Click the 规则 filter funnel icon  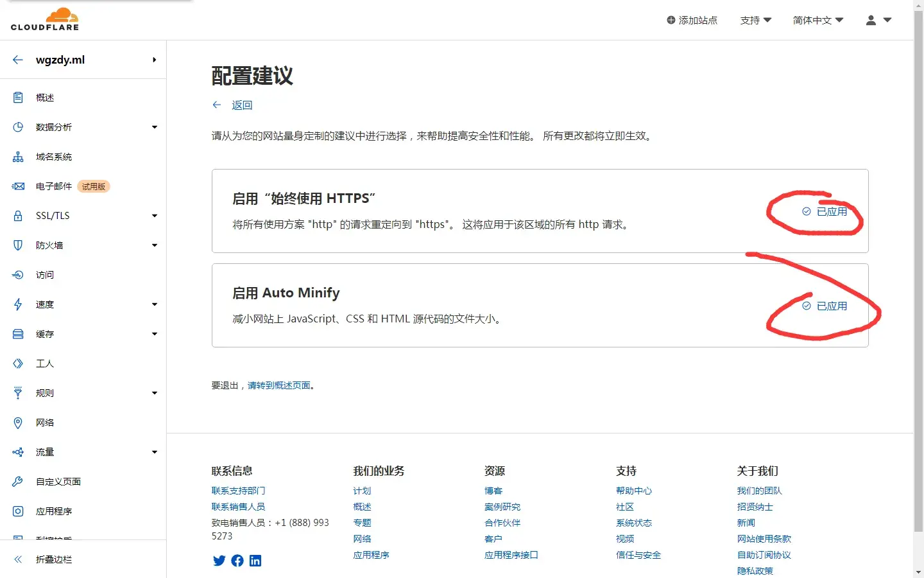[18, 393]
